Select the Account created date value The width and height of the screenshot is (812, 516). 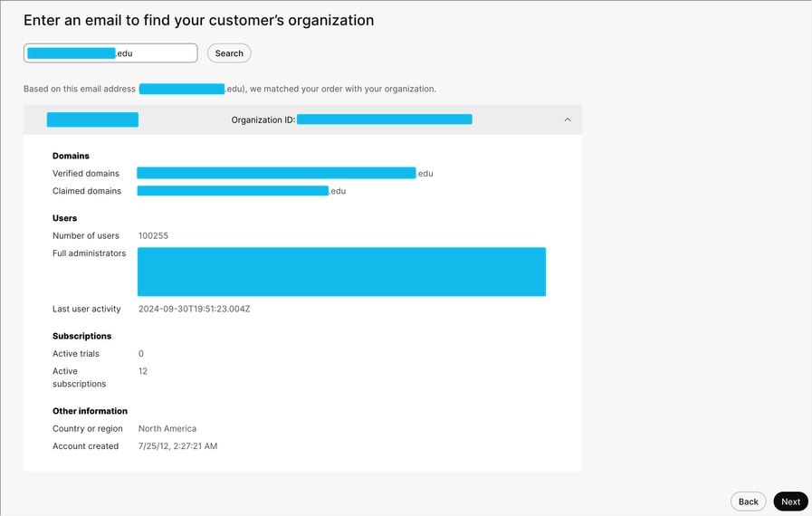click(x=177, y=446)
